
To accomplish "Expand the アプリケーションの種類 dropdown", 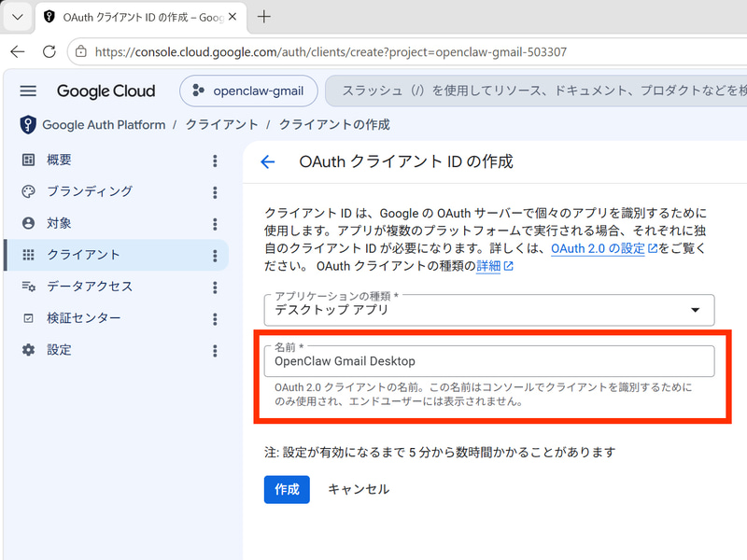I will click(489, 310).
